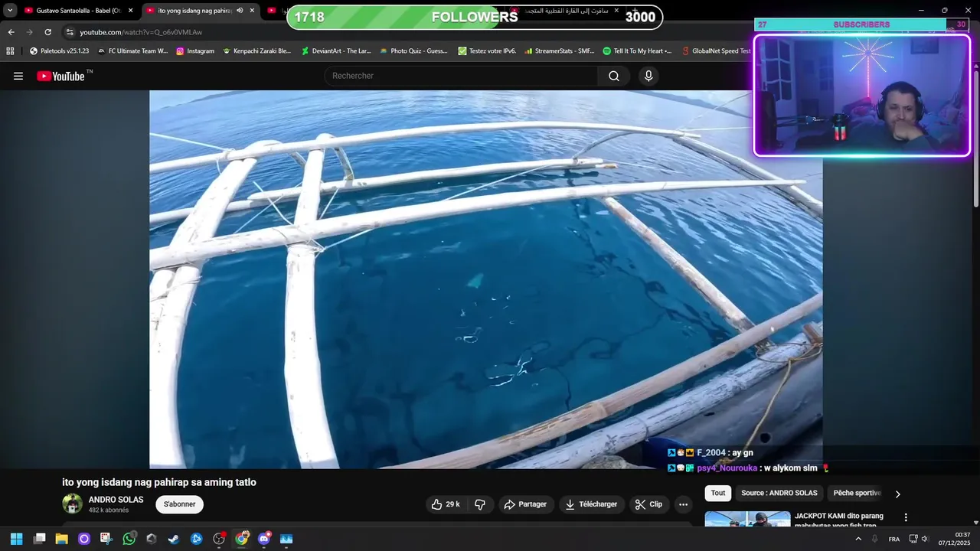The width and height of the screenshot is (980, 551).
Task: Open the Chrome apps grid shortcut
Action: pos(10,51)
